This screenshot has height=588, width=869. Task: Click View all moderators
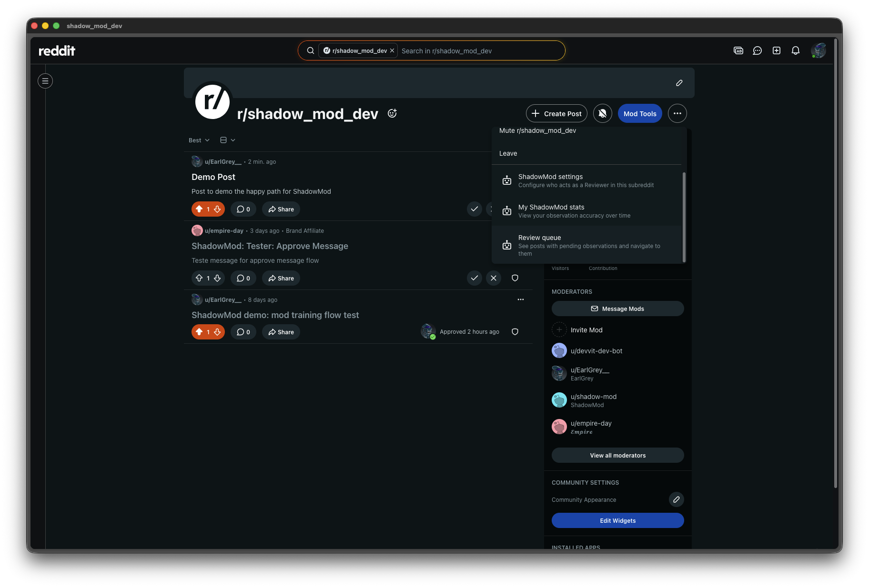pyautogui.click(x=618, y=455)
